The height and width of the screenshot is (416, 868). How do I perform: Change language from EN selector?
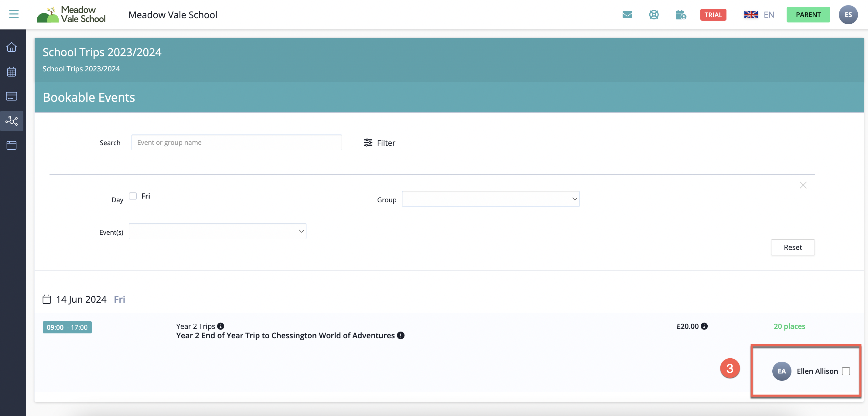(759, 15)
